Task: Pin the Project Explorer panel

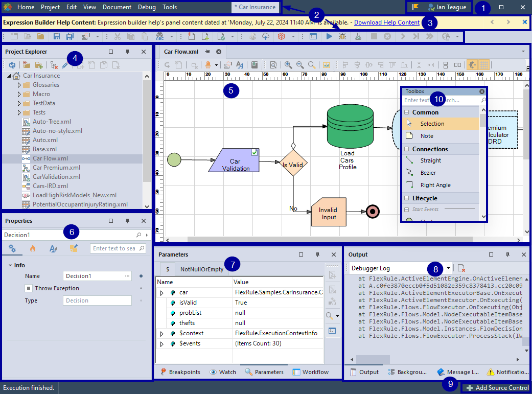Action: [x=128, y=52]
